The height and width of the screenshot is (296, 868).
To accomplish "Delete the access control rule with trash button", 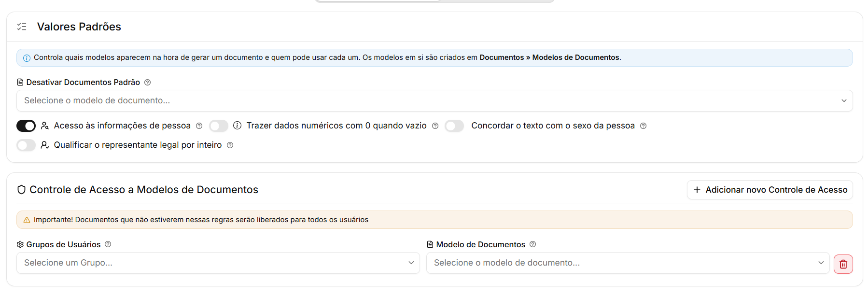I will coord(843,264).
